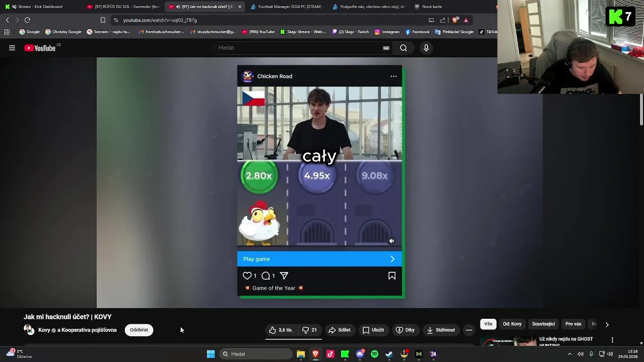Viewport: 644px width, 362px height.
Task: Click the Windows taskbar Hledat search box
Action: [x=257, y=354]
